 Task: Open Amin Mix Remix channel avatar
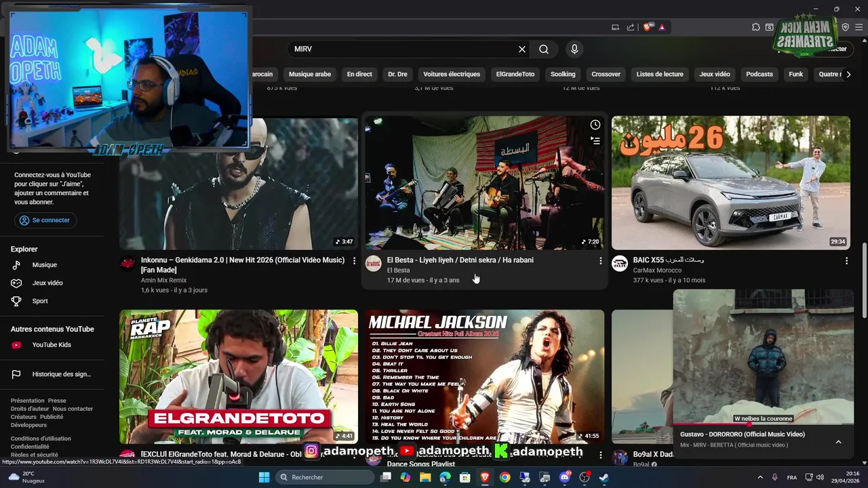click(127, 264)
